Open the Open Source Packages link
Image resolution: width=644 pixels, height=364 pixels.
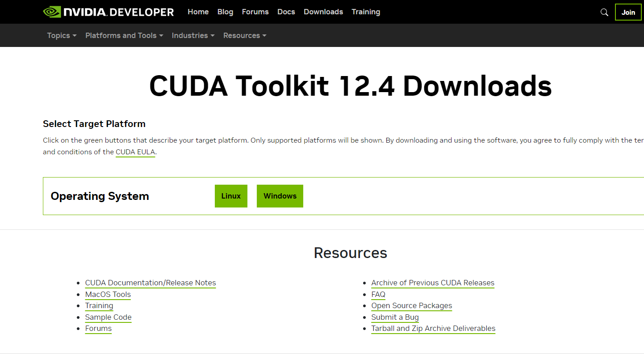pos(412,305)
